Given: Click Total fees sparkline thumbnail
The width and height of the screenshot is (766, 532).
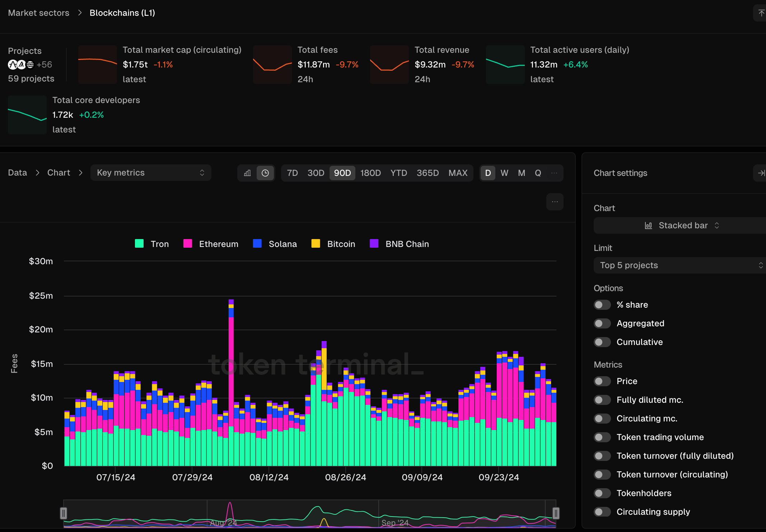Looking at the screenshot, I should 272,65.
